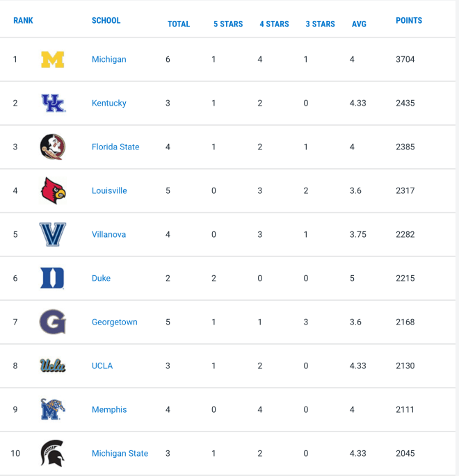Click the Louisville Cardinals bird logo

[x=53, y=190]
